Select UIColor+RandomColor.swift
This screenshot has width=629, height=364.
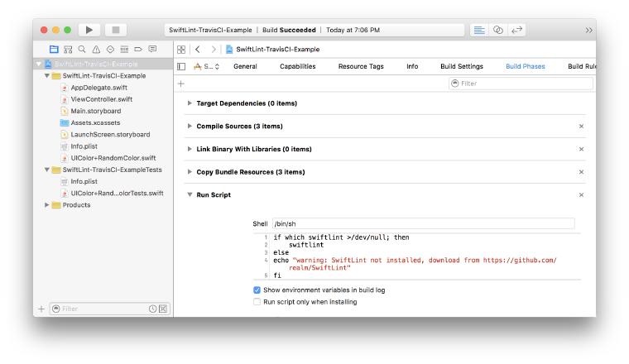tap(113, 158)
